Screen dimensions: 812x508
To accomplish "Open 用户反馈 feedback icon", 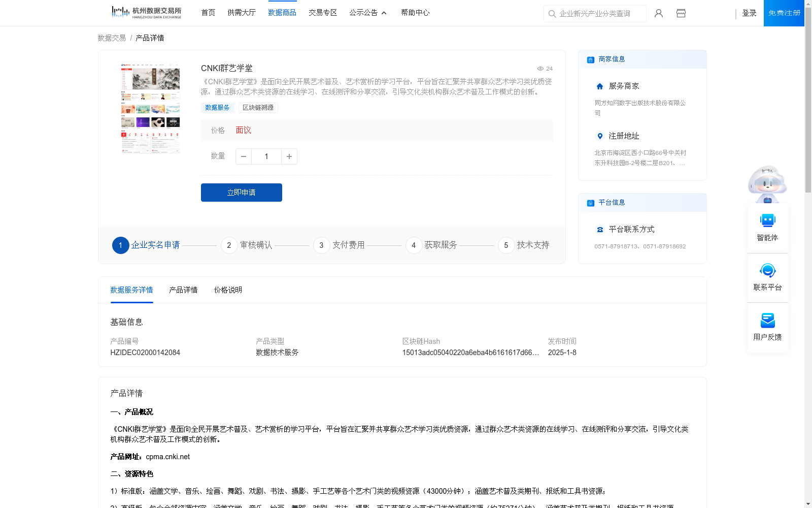I will click(x=767, y=320).
